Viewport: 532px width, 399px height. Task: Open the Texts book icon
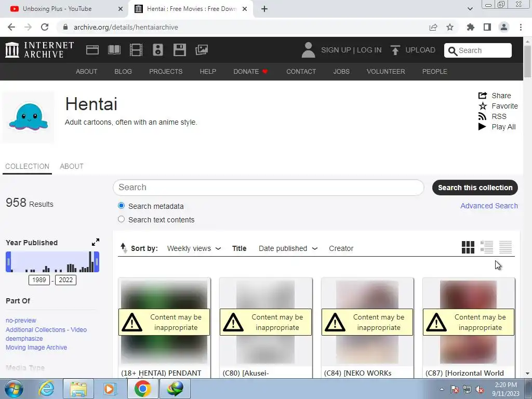(x=114, y=50)
